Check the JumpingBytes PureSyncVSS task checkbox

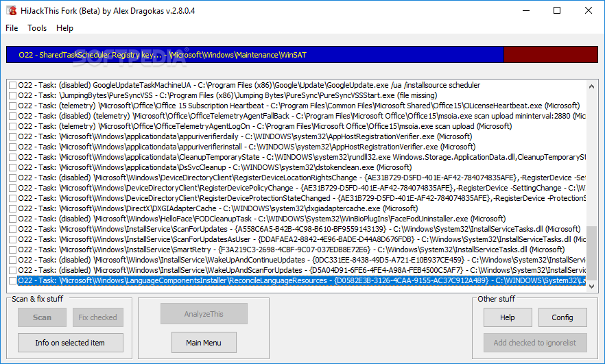(13, 96)
